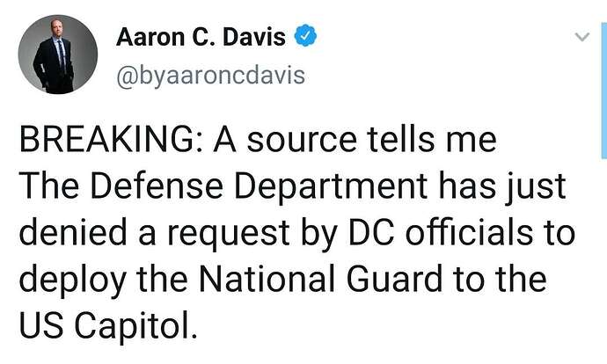Click "National Guard" in tweet text
This screenshot has width=607, height=364.
click(321, 279)
